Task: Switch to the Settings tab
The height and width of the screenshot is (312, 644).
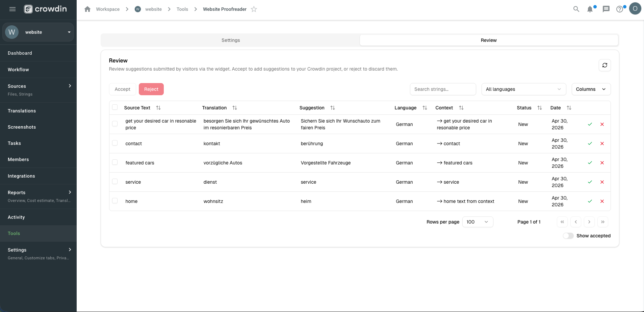Action: (231, 40)
